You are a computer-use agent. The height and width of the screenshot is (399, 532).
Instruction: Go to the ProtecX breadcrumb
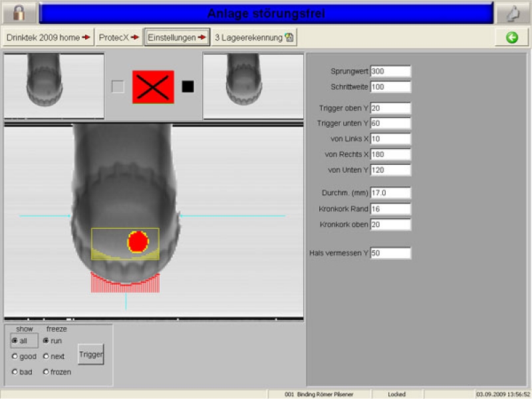click(x=118, y=38)
